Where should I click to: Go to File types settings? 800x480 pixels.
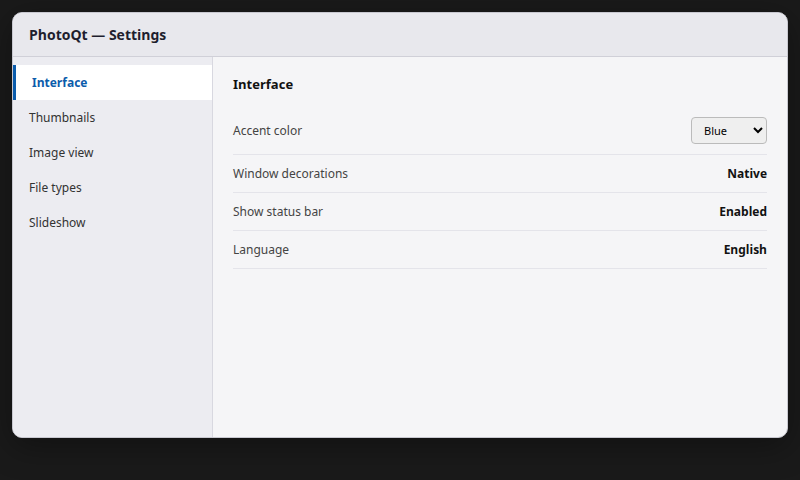tap(112, 188)
